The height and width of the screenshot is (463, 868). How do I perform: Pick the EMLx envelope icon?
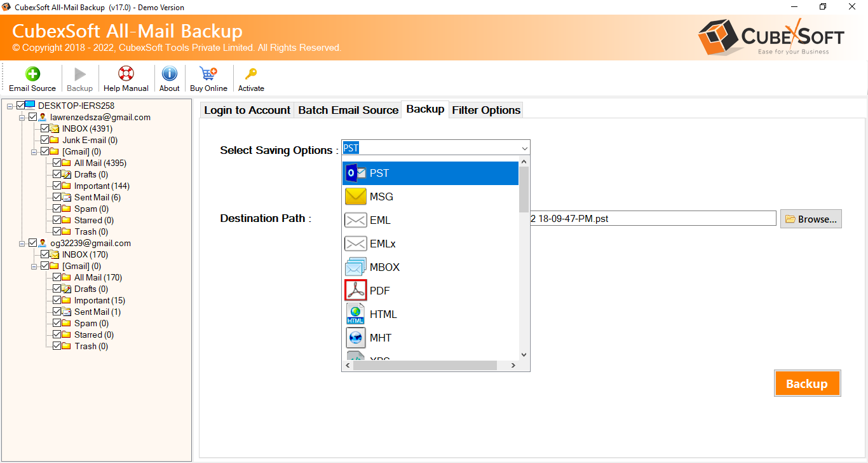click(355, 244)
